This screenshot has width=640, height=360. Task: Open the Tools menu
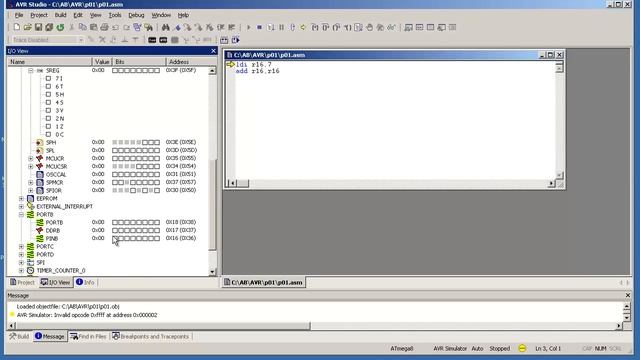click(115, 15)
